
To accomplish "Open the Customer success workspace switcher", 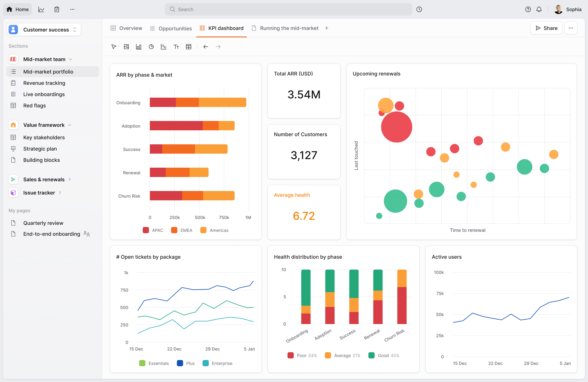I will pyautogui.click(x=44, y=30).
